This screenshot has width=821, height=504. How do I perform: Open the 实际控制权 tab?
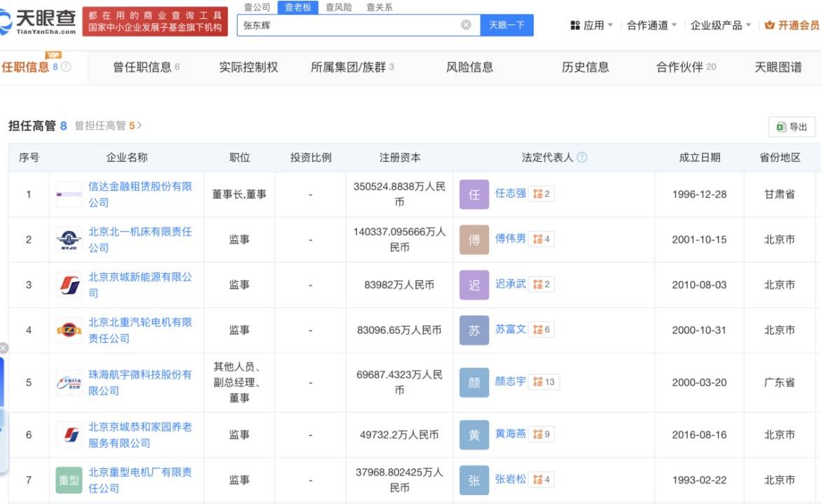pos(249,67)
